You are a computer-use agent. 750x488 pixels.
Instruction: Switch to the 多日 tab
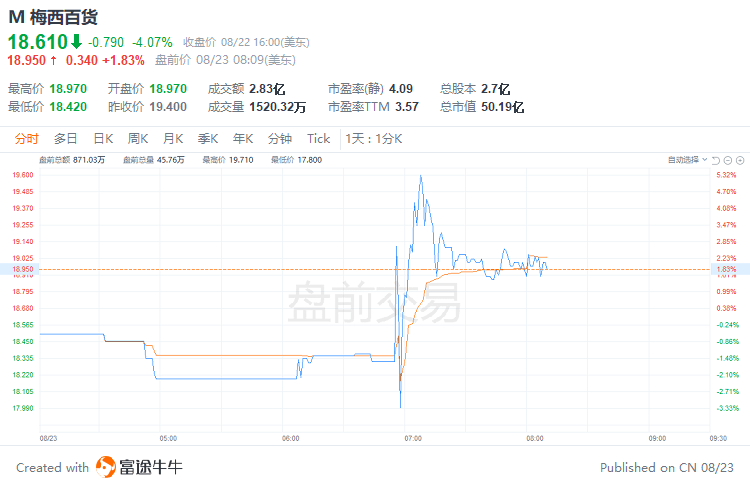click(x=66, y=139)
